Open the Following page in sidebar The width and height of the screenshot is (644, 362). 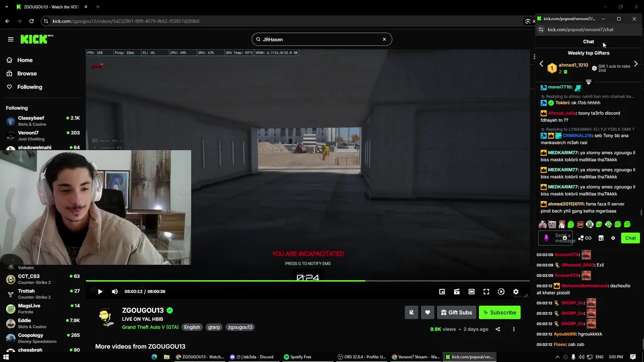pyautogui.click(x=30, y=87)
